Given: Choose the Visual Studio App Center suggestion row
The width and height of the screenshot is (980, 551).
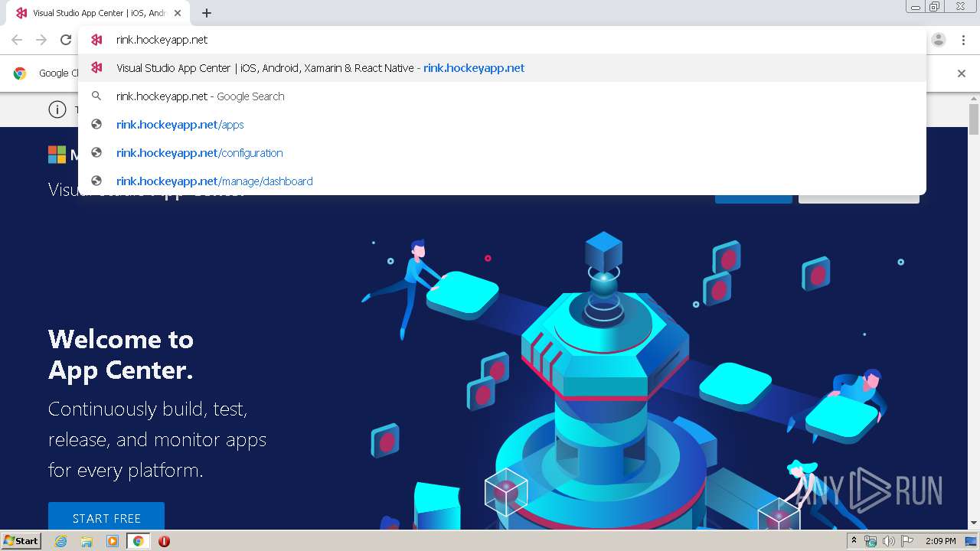Looking at the screenshot, I should 501,68.
